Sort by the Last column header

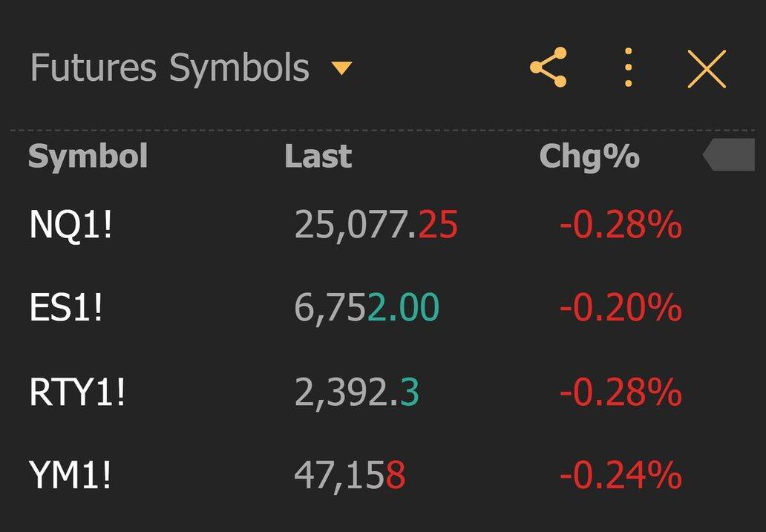pyautogui.click(x=318, y=157)
